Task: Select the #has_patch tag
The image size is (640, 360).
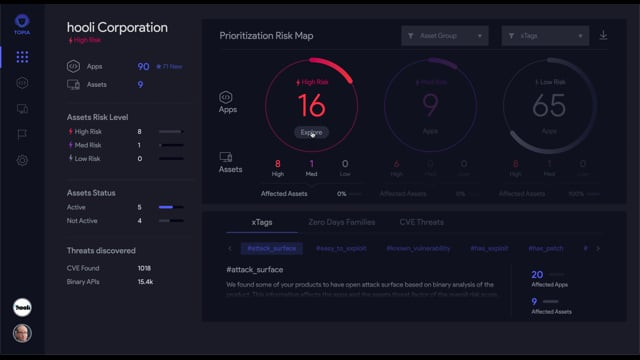Action: (x=546, y=248)
